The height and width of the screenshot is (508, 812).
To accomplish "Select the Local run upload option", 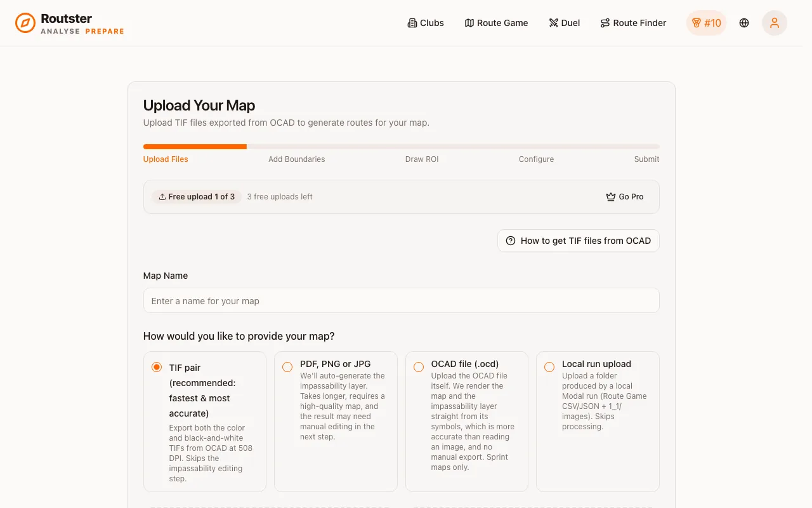I will click(549, 367).
